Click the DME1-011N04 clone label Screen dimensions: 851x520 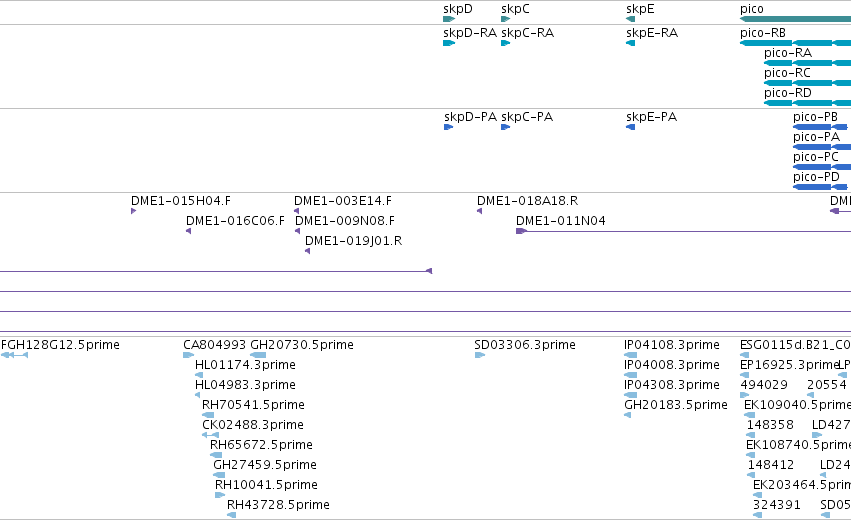[x=561, y=221]
